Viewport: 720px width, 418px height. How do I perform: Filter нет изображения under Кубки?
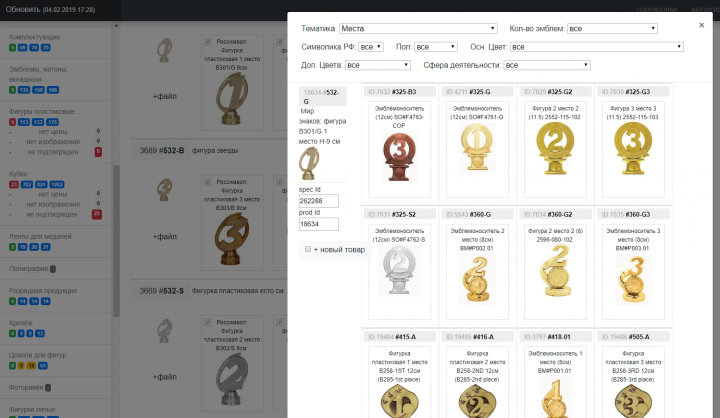(53, 204)
